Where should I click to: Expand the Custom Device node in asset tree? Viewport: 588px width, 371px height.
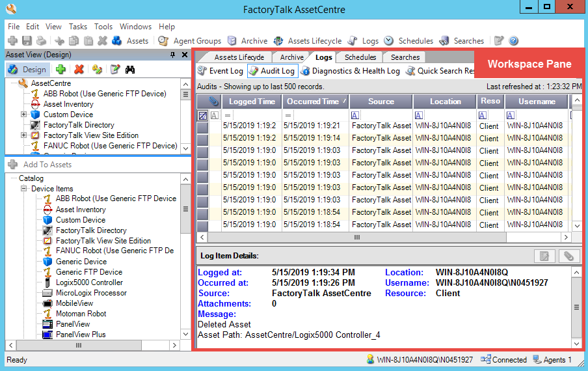23,115
